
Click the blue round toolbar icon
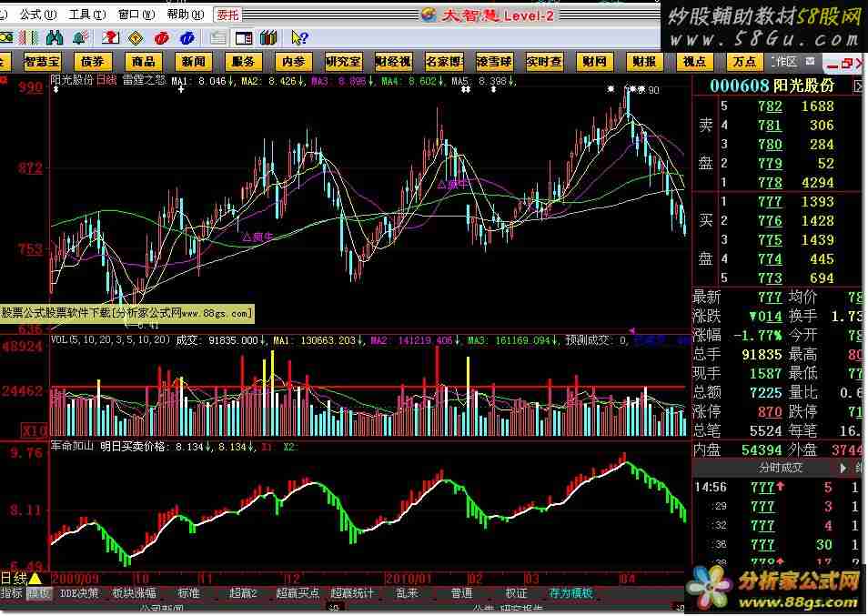187,37
